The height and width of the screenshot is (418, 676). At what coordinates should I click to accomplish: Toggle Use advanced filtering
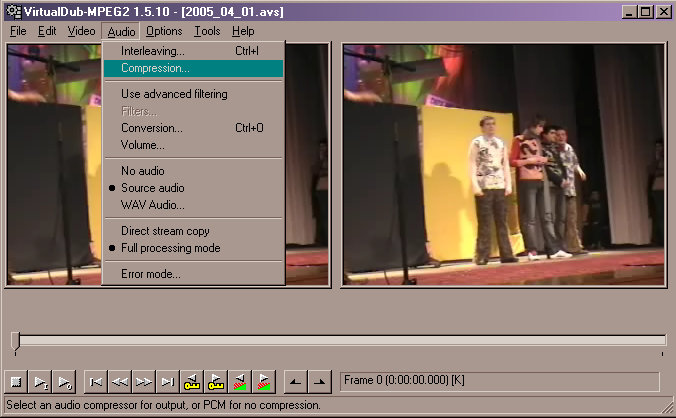(174, 94)
